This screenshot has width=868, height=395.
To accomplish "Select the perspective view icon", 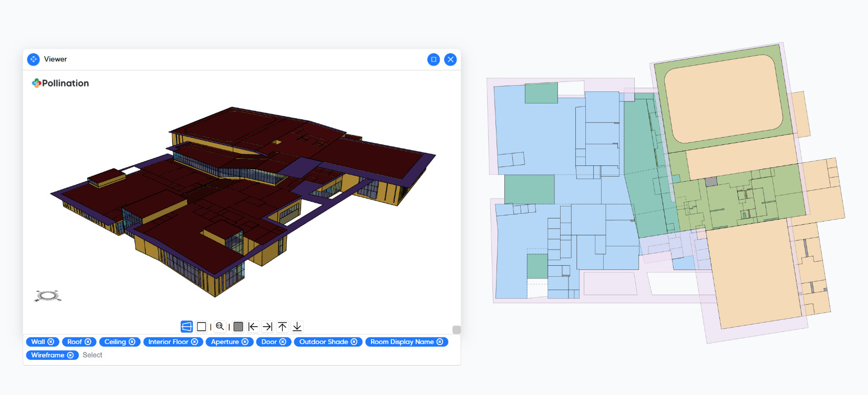I will (187, 327).
